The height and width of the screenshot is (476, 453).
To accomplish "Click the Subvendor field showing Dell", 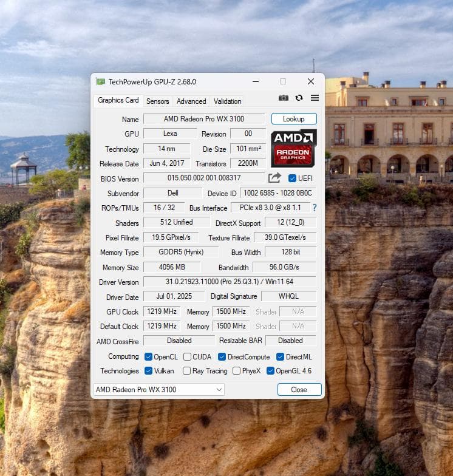I will coord(172,193).
